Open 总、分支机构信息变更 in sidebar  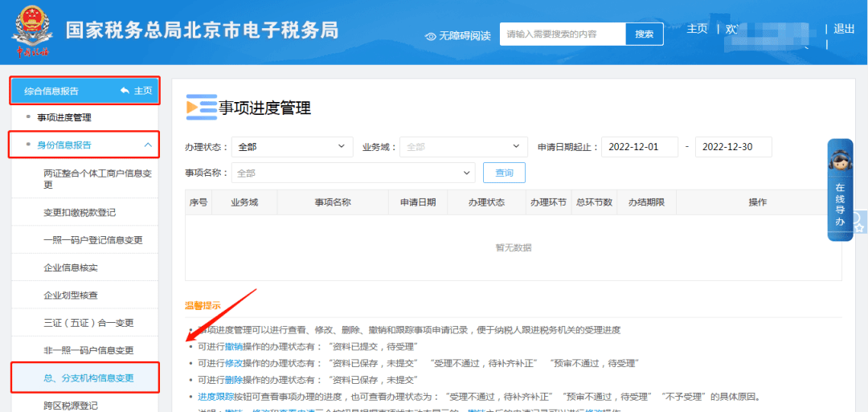[x=88, y=377]
